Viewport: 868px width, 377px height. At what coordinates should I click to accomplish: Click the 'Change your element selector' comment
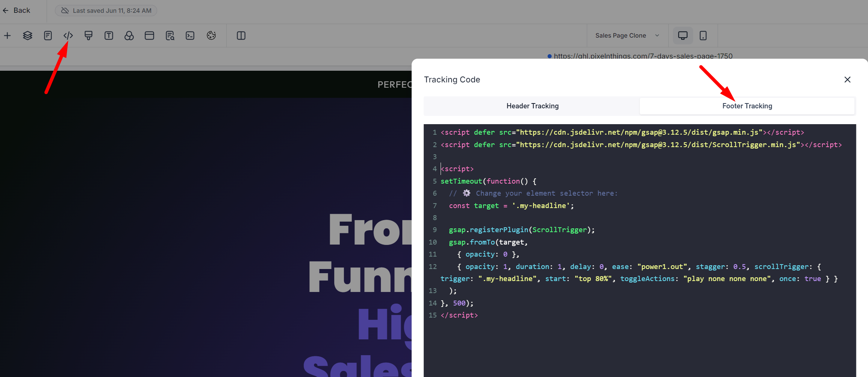(x=533, y=193)
